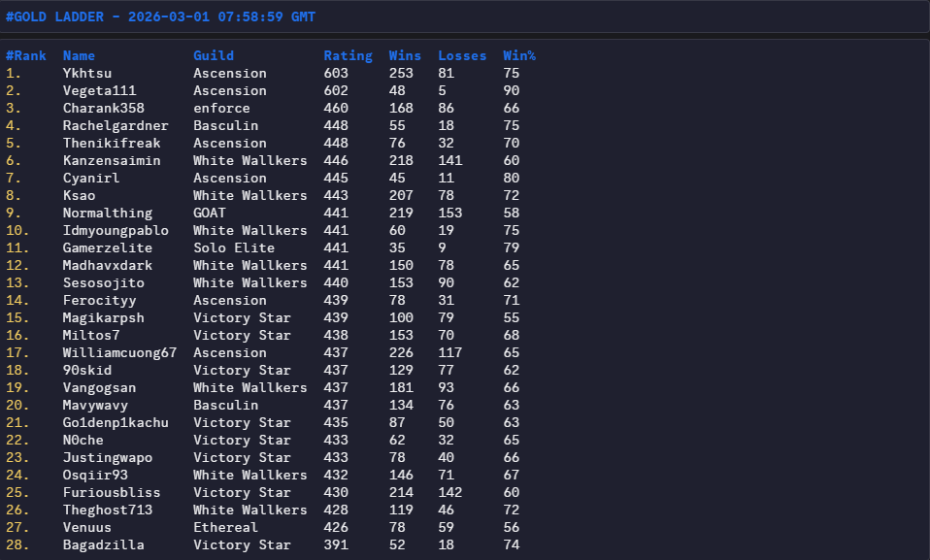
Task: Select the Win% column header
Action: (x=519, y=55)
